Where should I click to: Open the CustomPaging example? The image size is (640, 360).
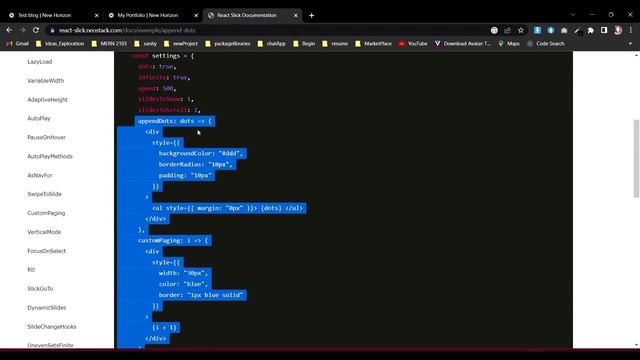46,213
